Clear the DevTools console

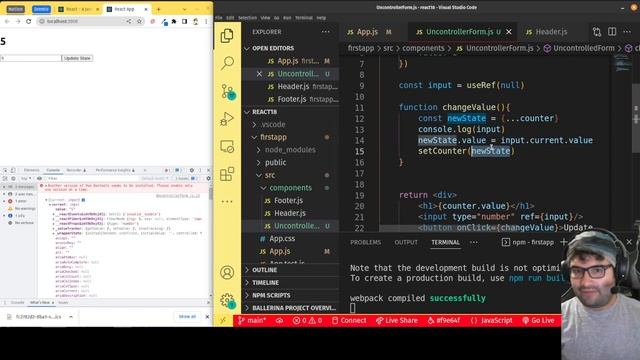[13, 178]
